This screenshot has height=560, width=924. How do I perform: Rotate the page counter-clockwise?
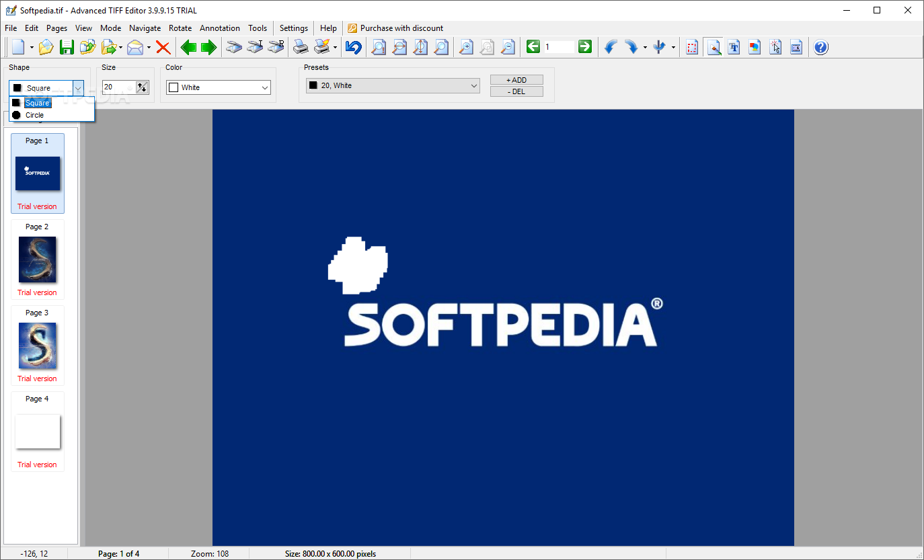611,47
